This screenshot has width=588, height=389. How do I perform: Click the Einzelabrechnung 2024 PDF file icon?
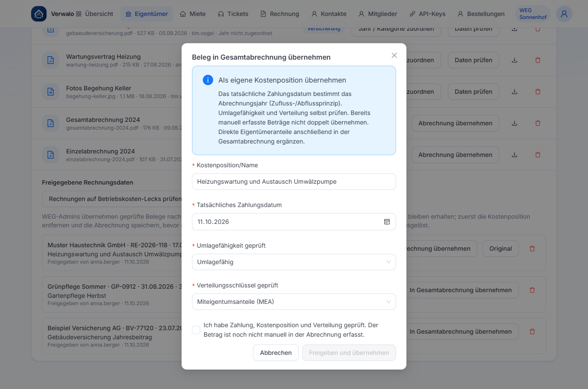click(51, 155)
